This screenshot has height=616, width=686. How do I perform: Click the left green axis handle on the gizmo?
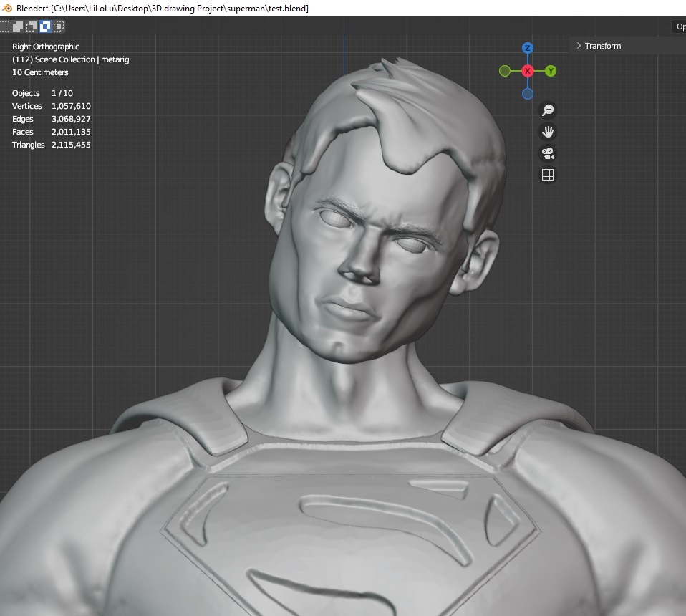click(505, 71)
